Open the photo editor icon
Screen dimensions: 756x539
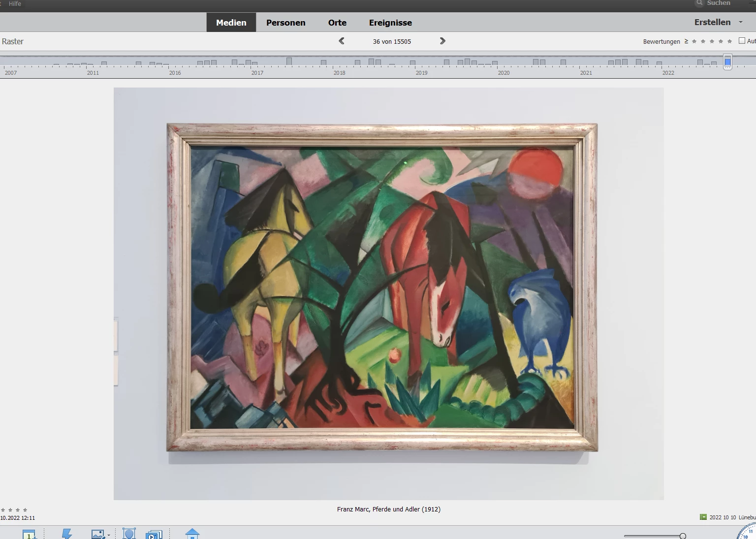[x=98, y=534]
